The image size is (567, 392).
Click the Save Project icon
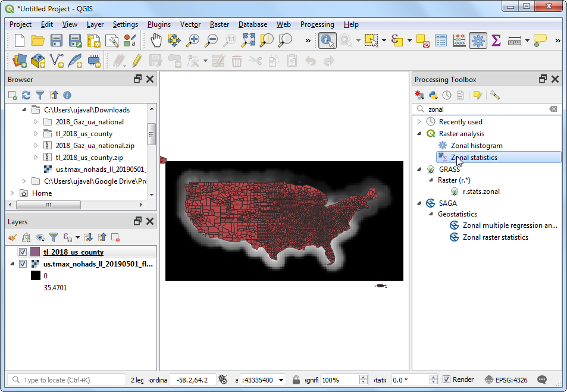click(x=57, y=40)
